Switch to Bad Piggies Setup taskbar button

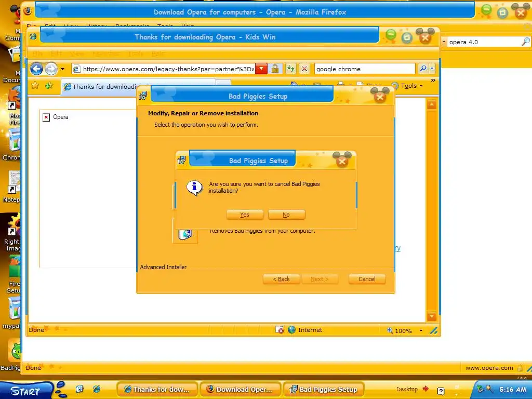click(x=324, y=390)
